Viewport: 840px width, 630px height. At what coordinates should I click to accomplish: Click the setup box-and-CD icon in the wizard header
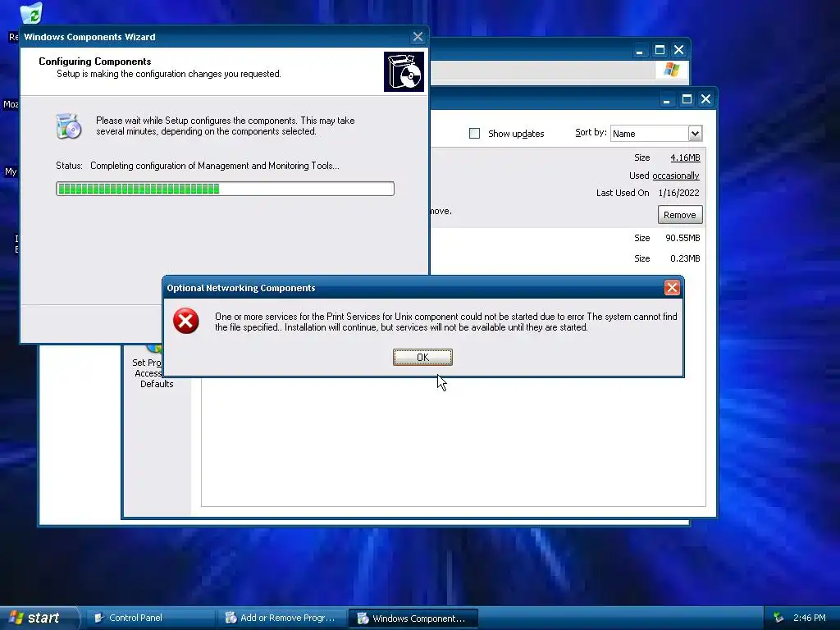(x=404, y=72)
